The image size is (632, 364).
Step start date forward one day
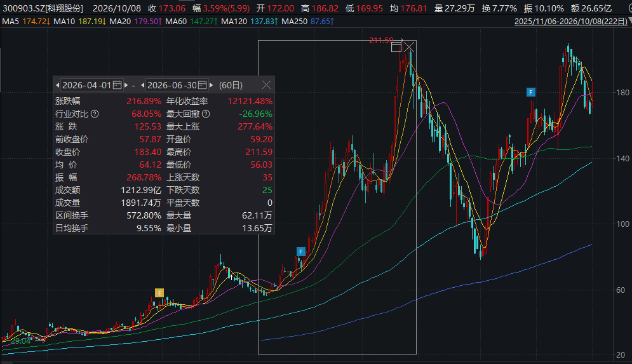tap(126, 85)
